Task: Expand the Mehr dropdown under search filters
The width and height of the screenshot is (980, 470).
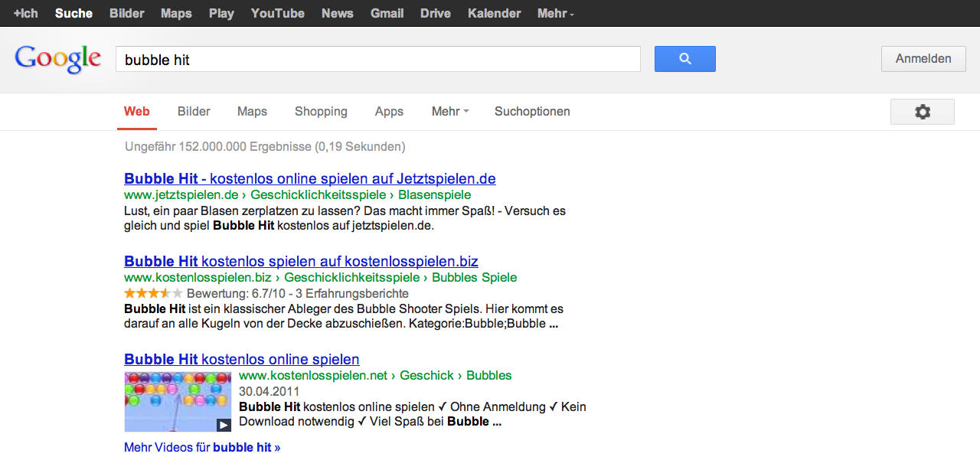Action: point(449,112)
